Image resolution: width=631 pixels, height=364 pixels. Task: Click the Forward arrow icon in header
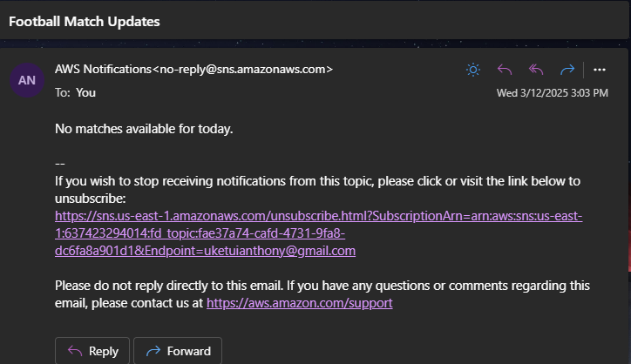[567, 70]
